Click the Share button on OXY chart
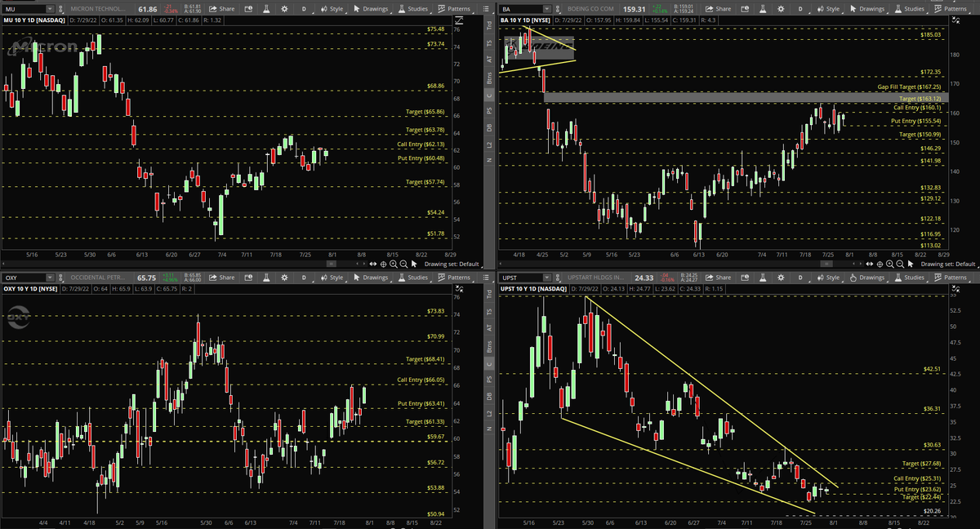This screenshot has height=529, width=980. pyautogui.click(x=221, y=278)
